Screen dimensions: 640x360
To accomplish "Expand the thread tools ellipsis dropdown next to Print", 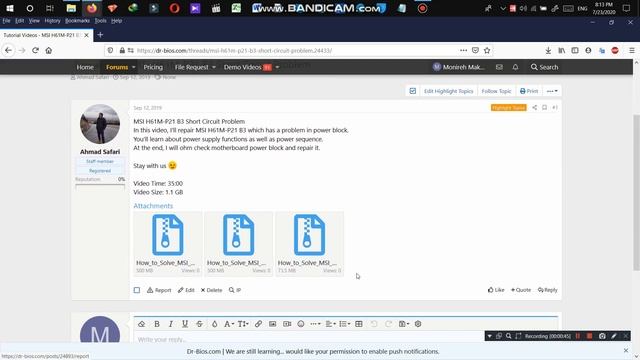I will coord(552,91).
